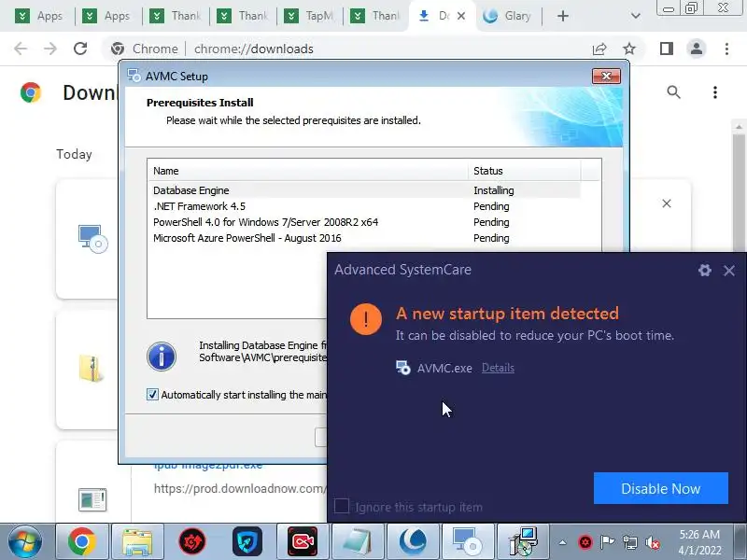Select PowerShell 4.0 for Windows 7 row
This screenshot has height=560, width=747.
(364, 222)
